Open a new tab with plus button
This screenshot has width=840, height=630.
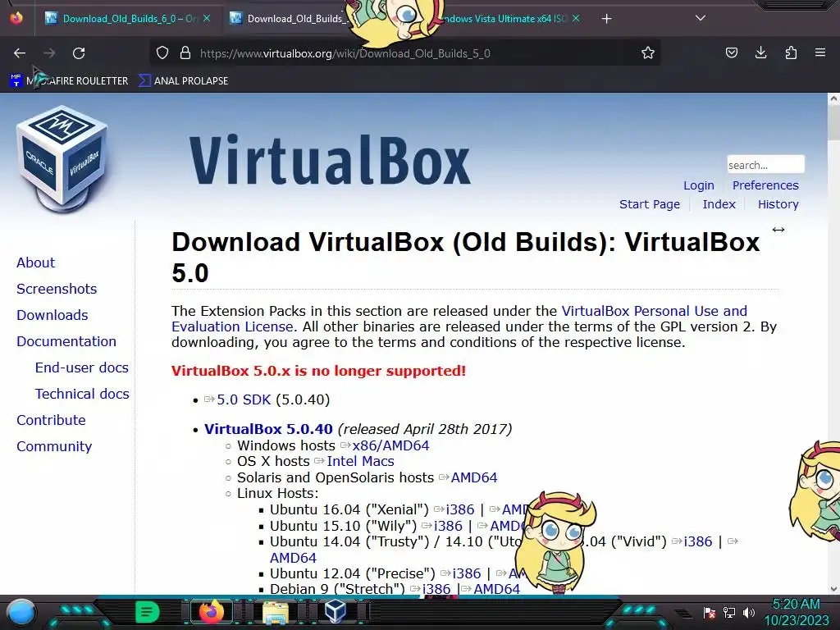point(606,19)
